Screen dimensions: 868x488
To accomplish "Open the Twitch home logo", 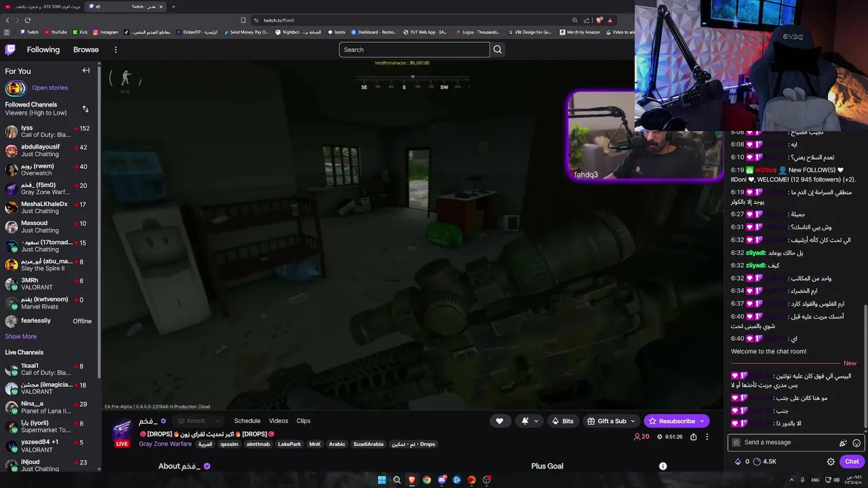I will [x=10, y=49].
